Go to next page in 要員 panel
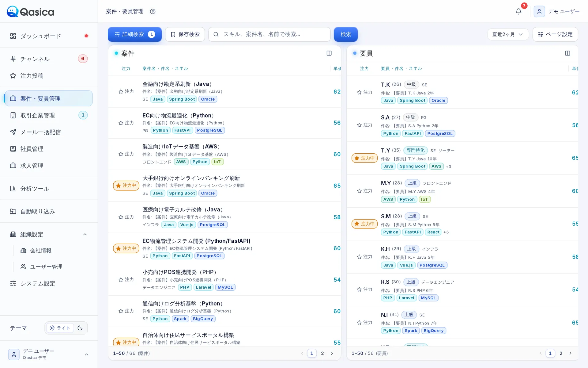 (x=571, y=353)
